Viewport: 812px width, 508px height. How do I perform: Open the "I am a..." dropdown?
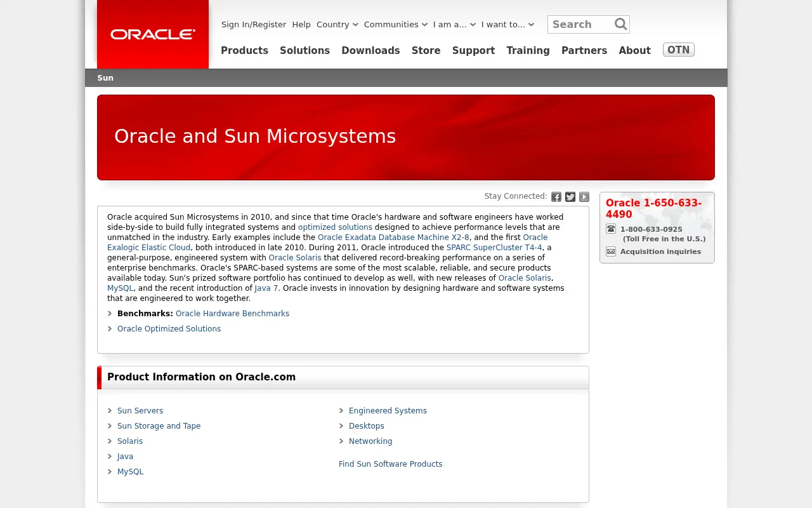click(454, 24)
